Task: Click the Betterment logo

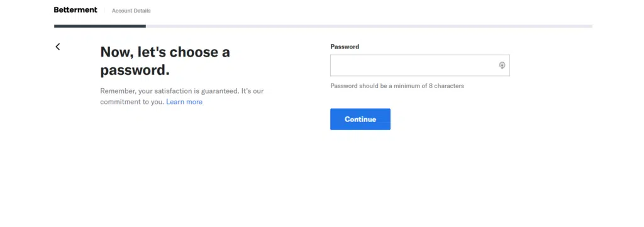Action: point(75,10)
